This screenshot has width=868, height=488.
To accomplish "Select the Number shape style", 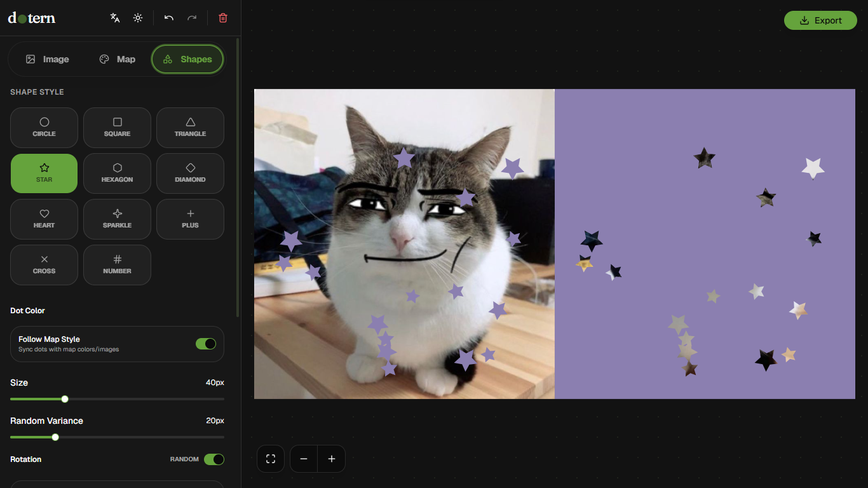I will [118, 265].
